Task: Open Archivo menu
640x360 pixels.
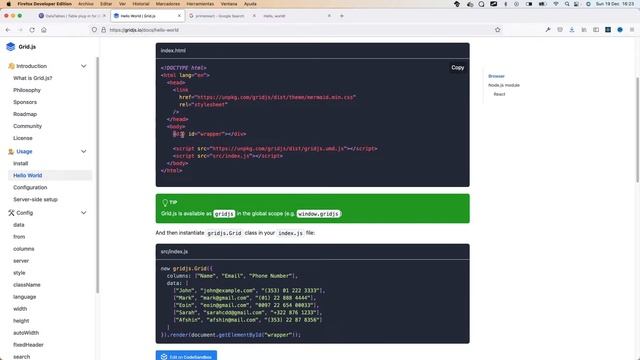Action: (x=86, y=4)
